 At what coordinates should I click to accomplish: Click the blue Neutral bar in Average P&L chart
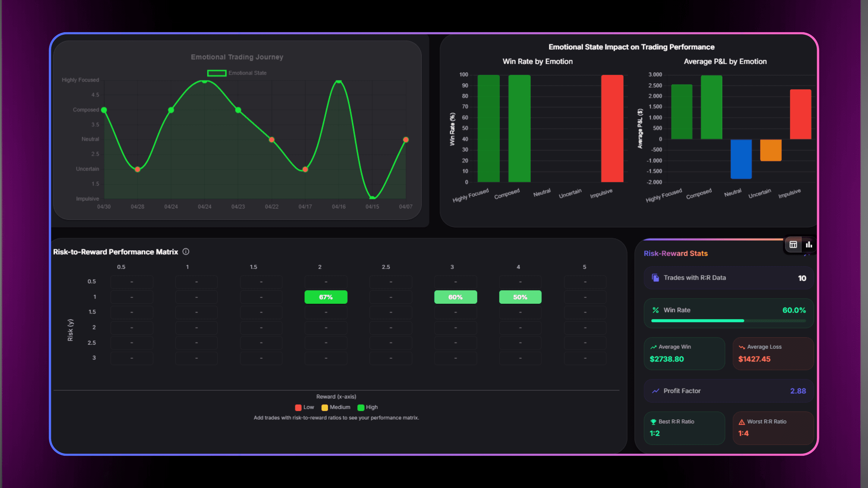(x=741, y=159)
